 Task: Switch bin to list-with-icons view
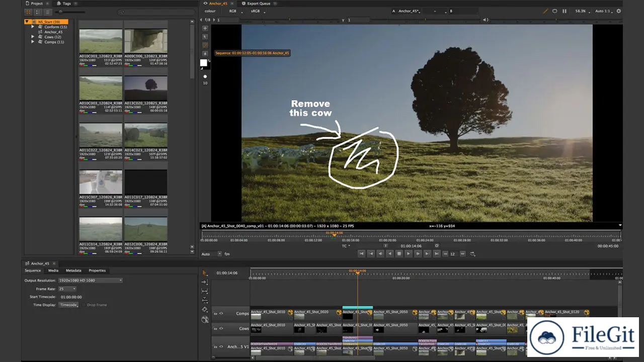[x=38, y=12]
